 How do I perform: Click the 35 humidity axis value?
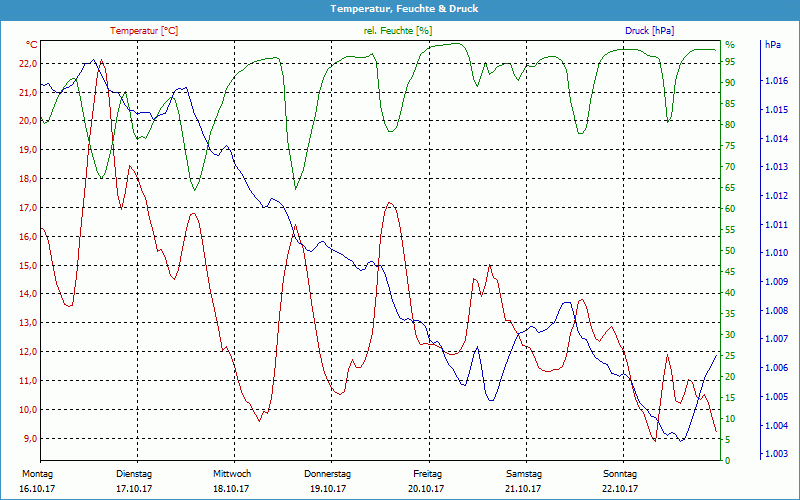click(x=730, y=314)
